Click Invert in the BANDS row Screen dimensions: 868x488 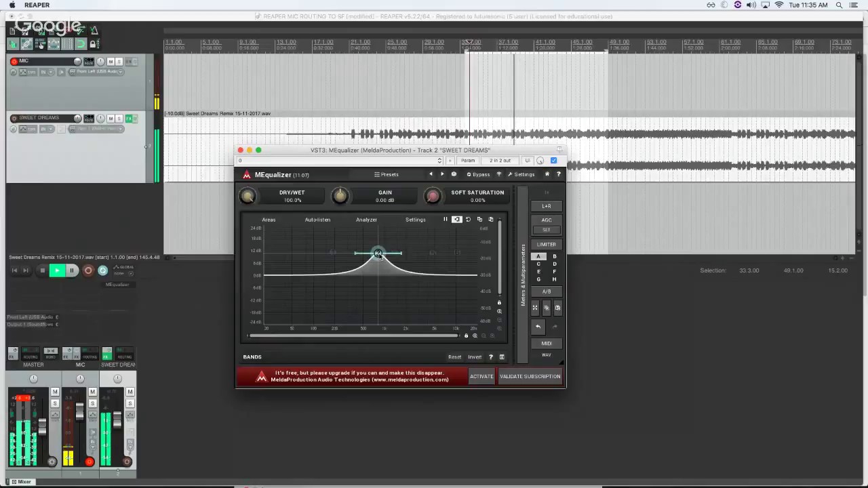tap(475, 357)
